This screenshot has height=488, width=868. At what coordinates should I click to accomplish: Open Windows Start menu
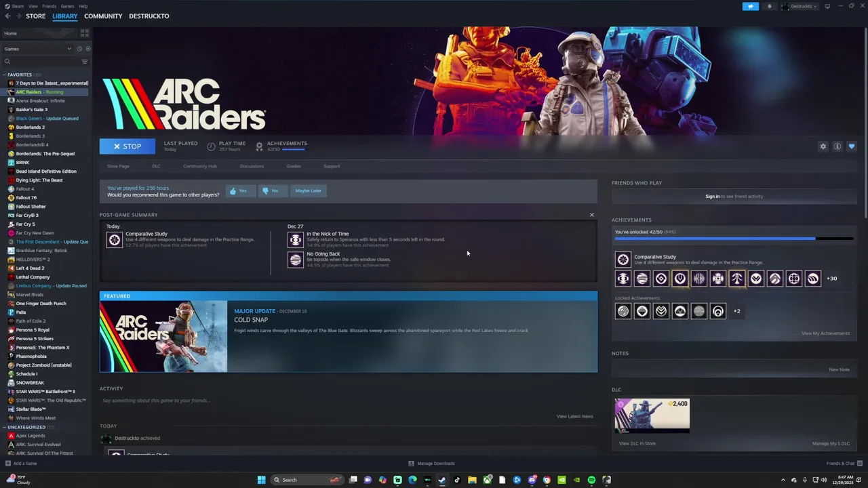(x=262, y=480)
